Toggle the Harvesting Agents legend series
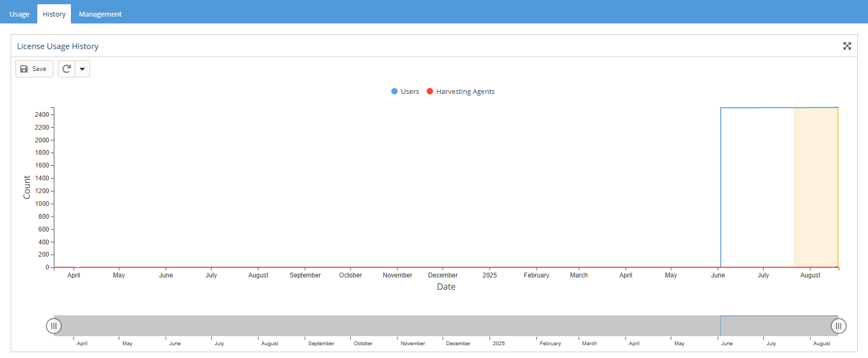The width and height of the screenshot is (868, 358). pos(461,91)
